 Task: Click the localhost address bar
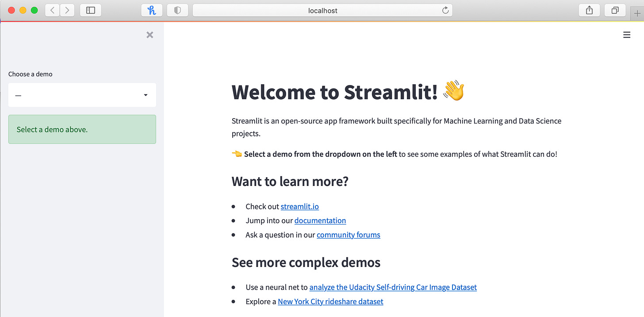tap(322, 10)
